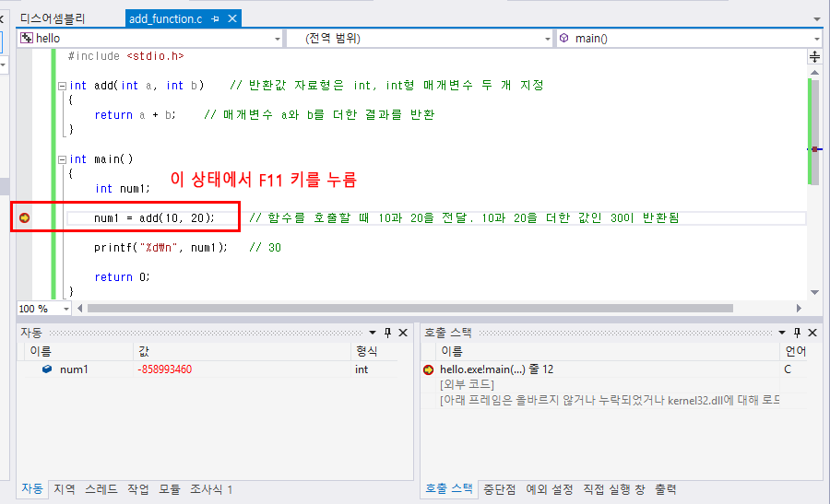Open 자동 panel window options dropdown
Screen dimensions: 830x504
tap(373, 333)
